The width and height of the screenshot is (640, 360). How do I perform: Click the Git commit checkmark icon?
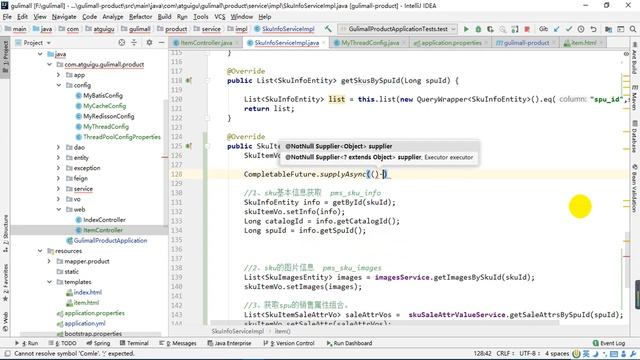coord(569,29)
